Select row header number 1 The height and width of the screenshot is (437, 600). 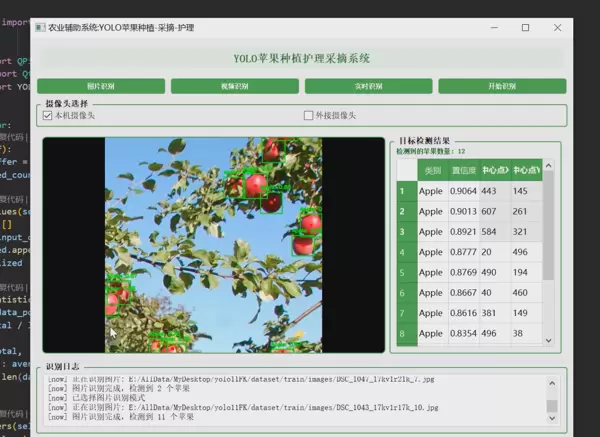(403, 191)
